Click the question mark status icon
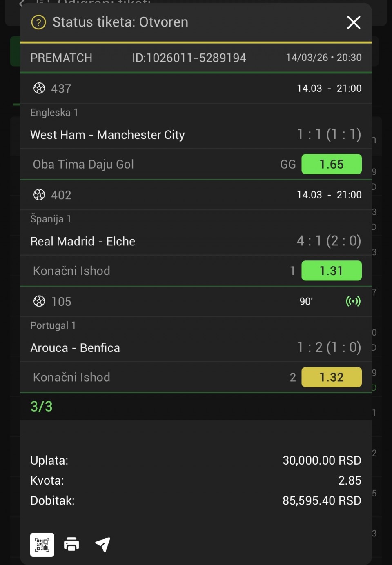 coord(39,22)
